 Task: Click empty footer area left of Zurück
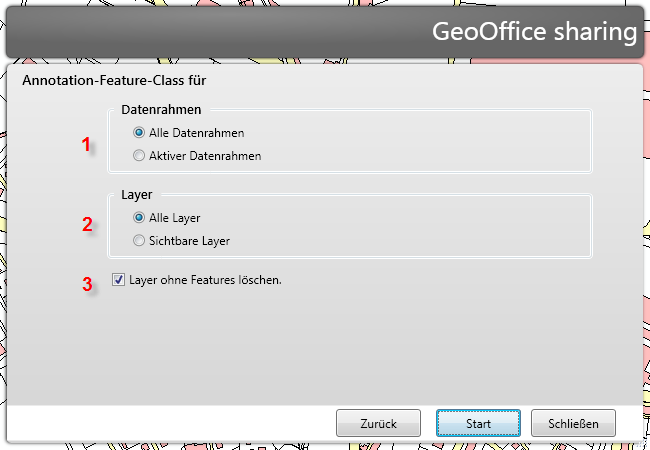[170, 423]
